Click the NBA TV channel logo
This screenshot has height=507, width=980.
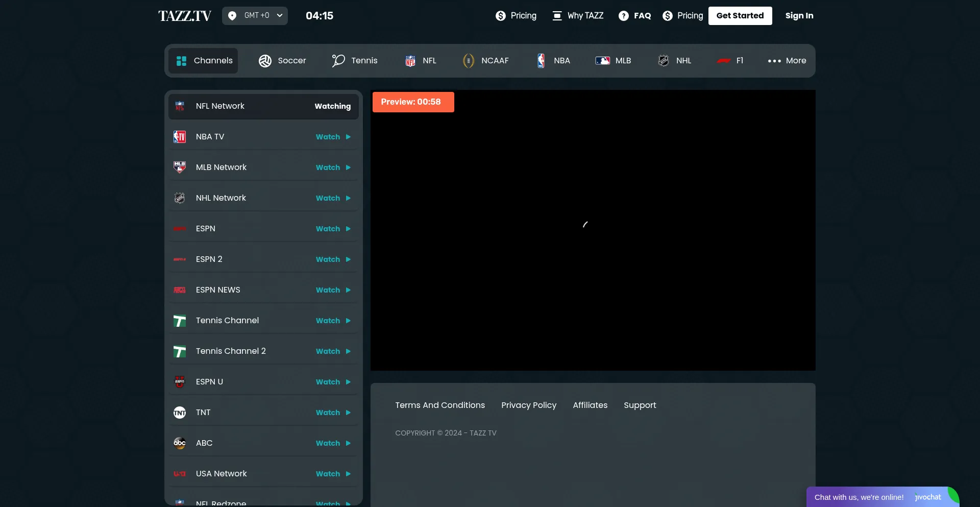click(x=180, y=137)
